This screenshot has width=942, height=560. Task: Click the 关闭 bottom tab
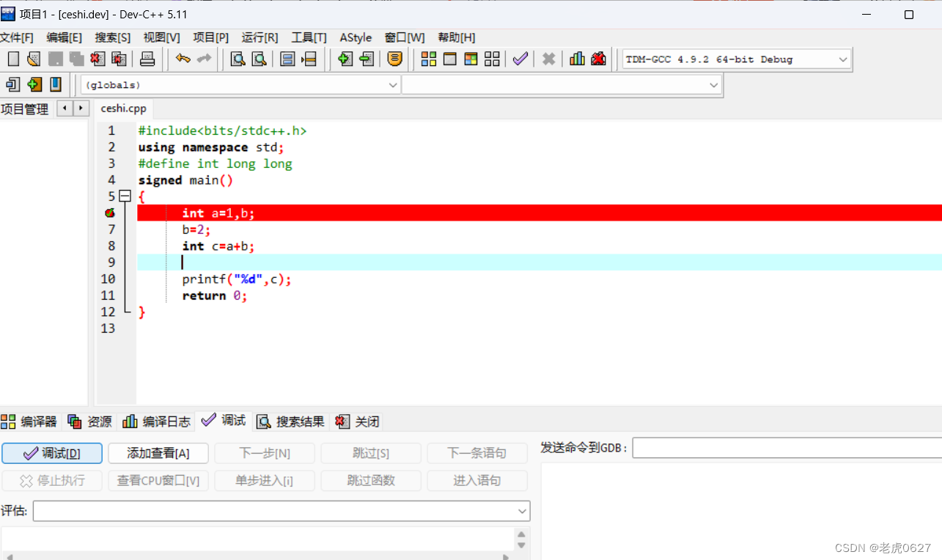pos(357,421)
